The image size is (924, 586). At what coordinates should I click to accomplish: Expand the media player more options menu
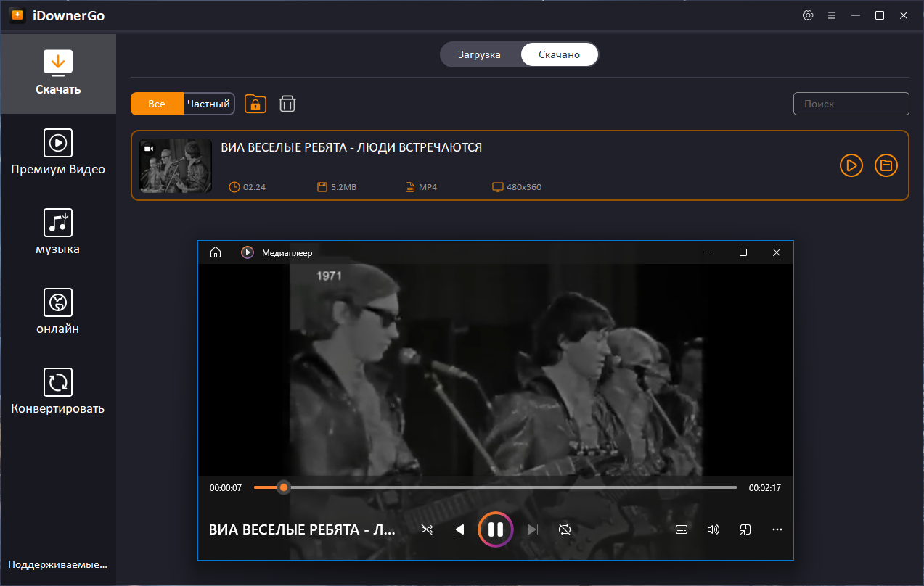click(777, 529)
